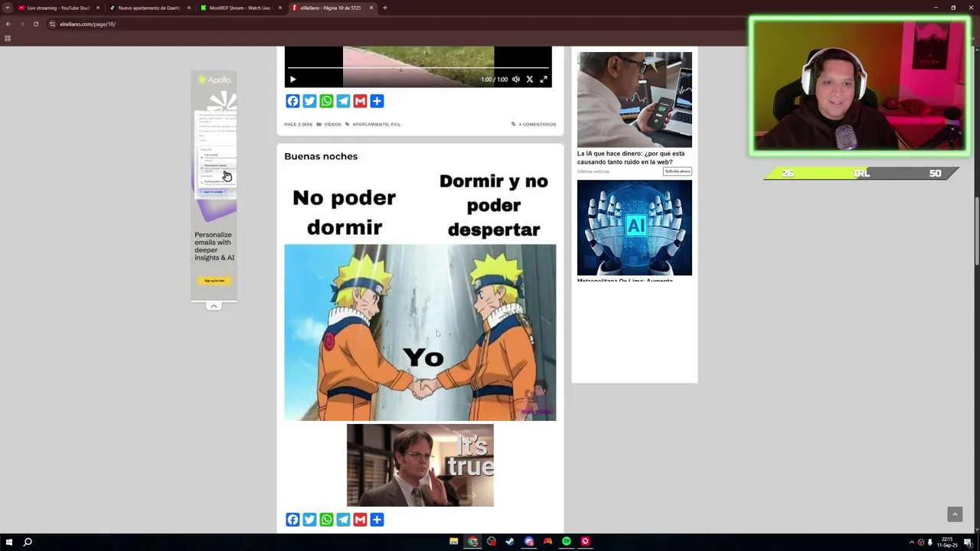Click the back-to-top arrow button
Viewport: 980px width, 551px height.
955,514
